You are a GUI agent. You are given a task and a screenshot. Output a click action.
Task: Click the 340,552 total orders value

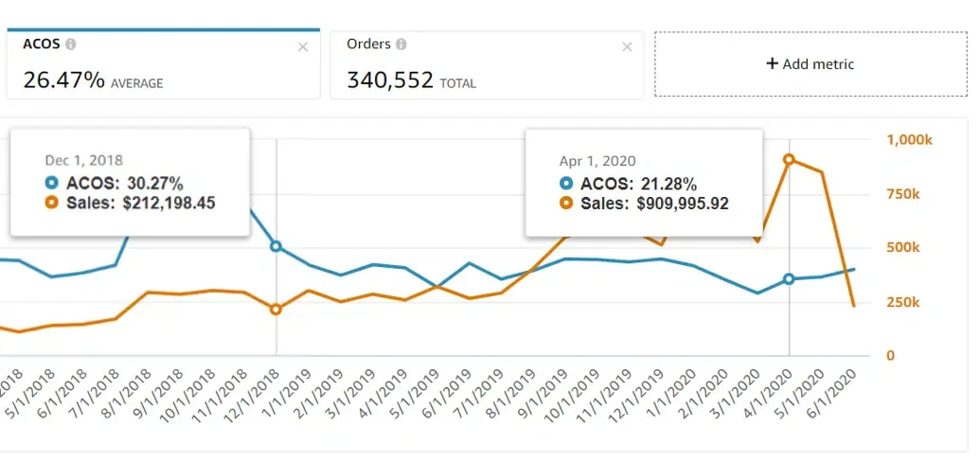tap(388, 80)
